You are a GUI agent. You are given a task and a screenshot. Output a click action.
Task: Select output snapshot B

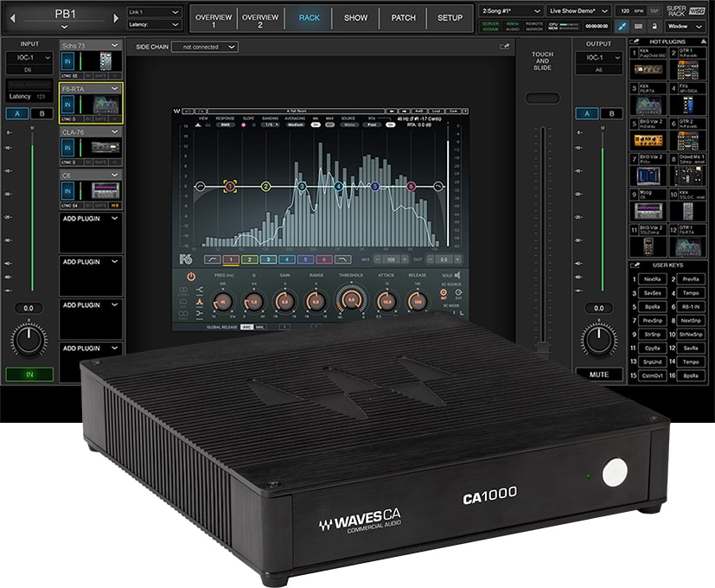[x=611, y=113]
